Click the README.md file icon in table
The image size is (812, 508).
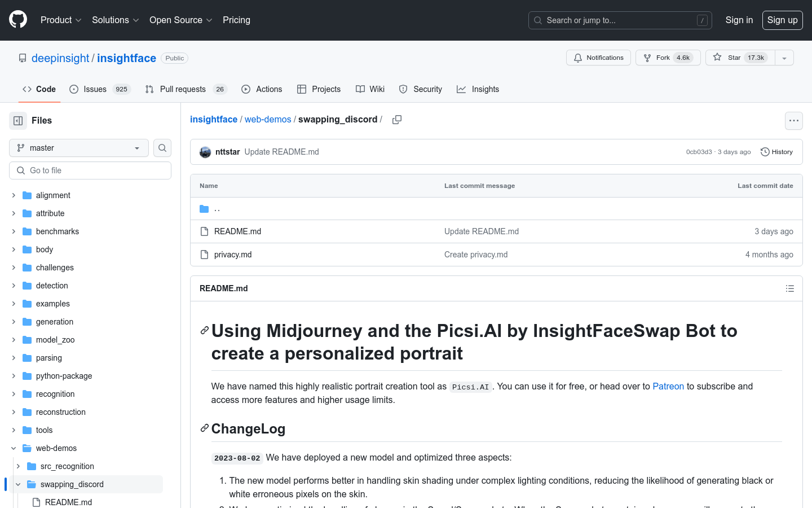(204, 231)
